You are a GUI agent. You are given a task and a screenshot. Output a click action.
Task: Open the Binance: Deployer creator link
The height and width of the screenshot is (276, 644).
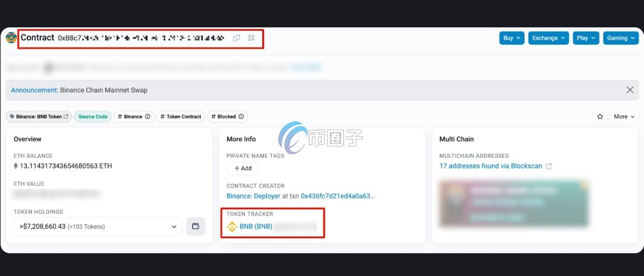point(254,196)
